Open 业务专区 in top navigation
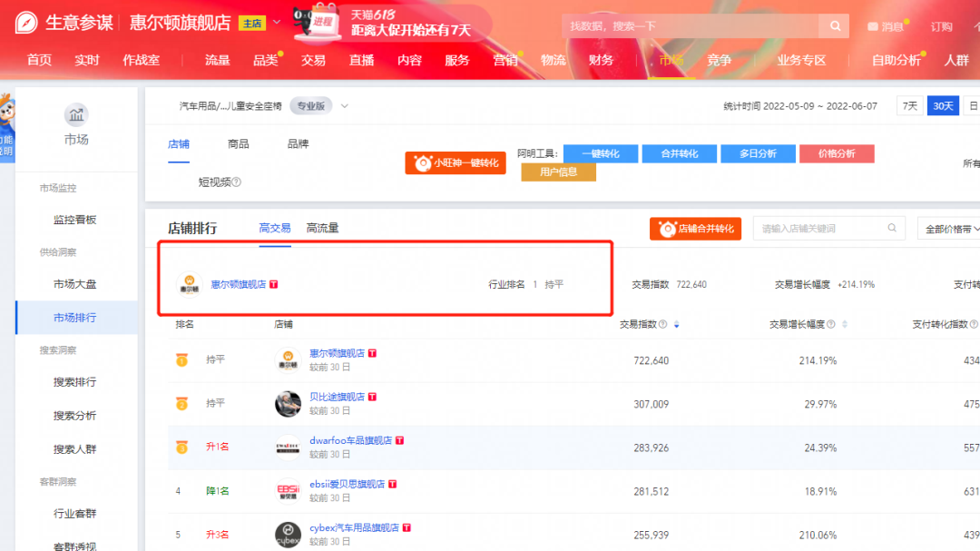The image size is (980, 551). [801, 60]
